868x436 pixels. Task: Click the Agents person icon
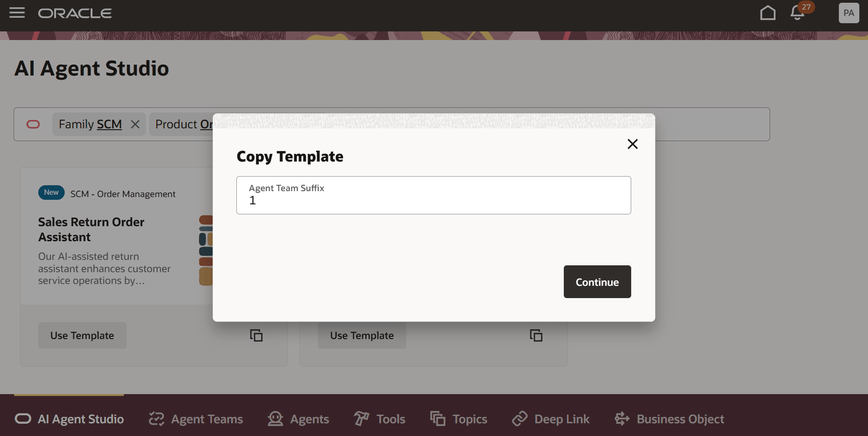(x=275, y=419)
